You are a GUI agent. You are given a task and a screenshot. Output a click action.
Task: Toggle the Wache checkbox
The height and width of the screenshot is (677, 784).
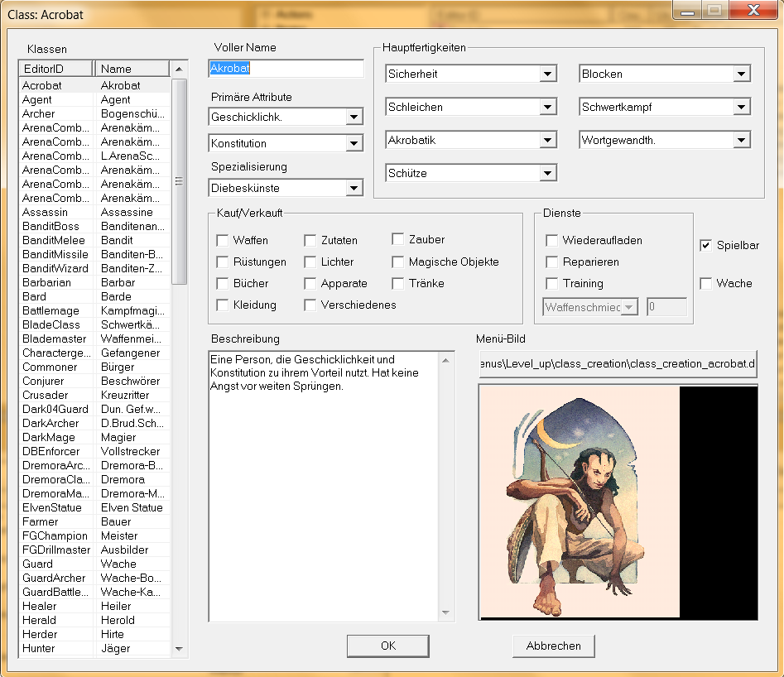(706, 284)
